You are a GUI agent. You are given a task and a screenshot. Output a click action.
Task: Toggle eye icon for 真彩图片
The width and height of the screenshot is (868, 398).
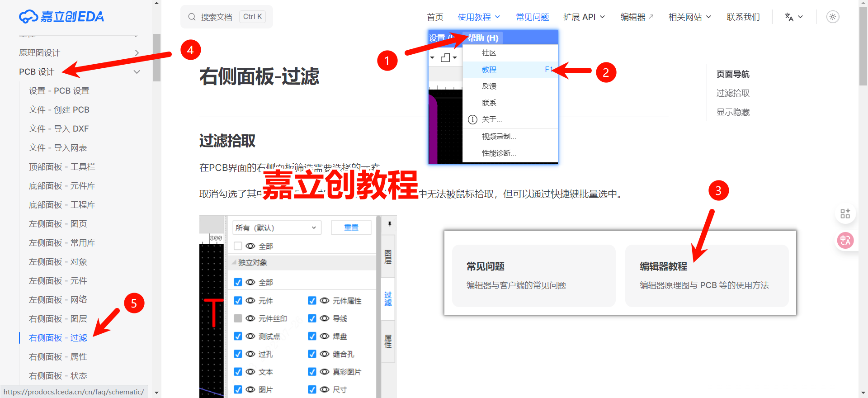(325, 372)
